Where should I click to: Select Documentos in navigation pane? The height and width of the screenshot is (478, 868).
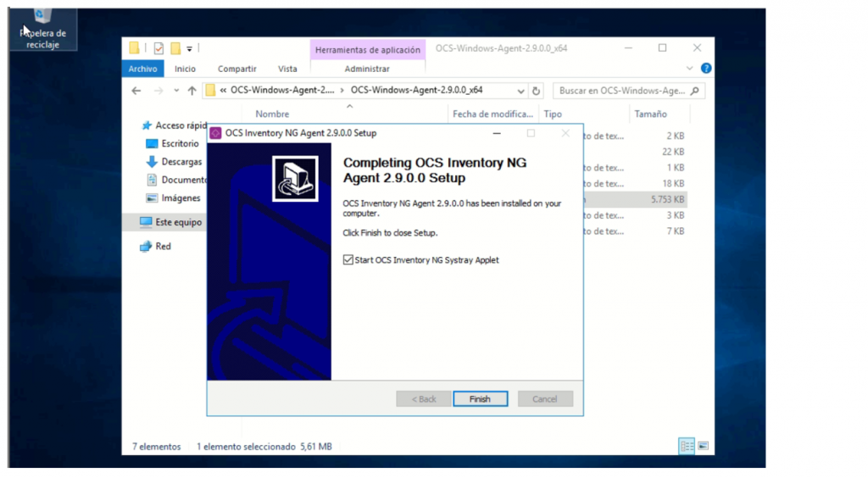click(176, 180)
